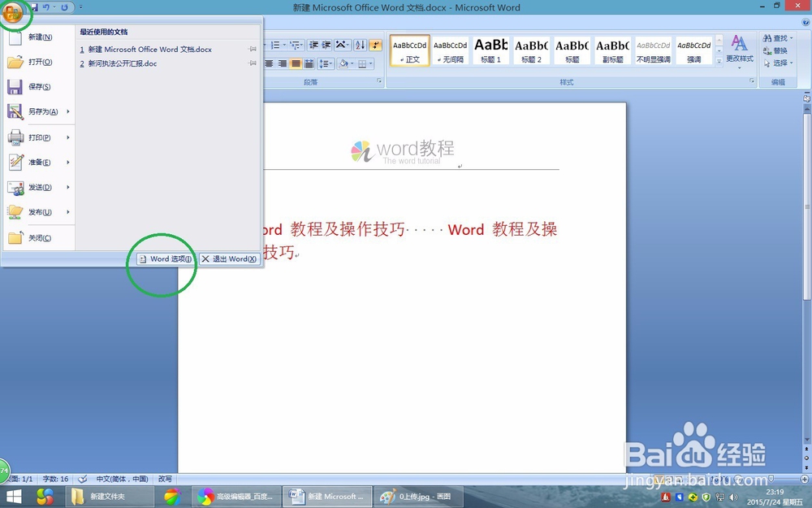Open the 段落 dialog launcher
Viewport: 812px width, 508px height.
point(379,80)
